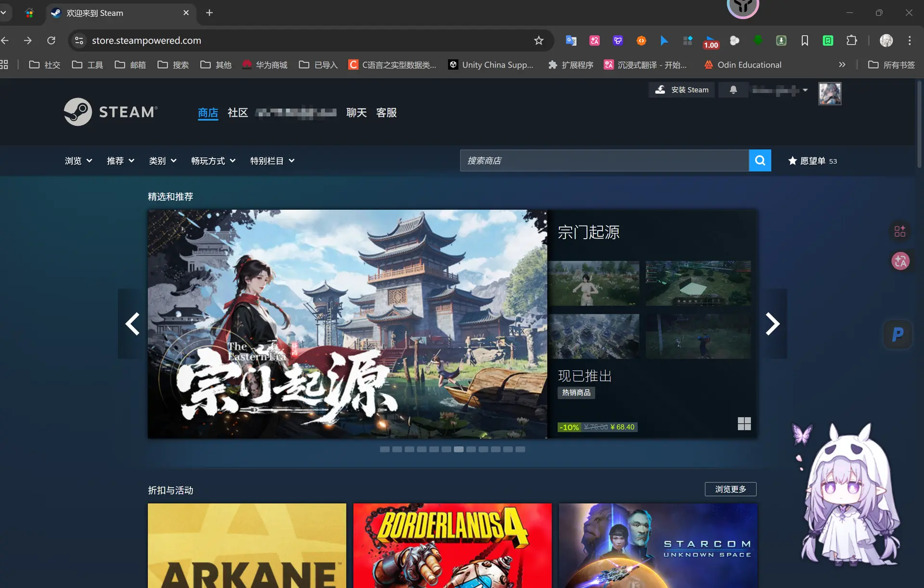
Task: Show hidden bookmarks with the double chevron
Action: click(x=842, y=65)
